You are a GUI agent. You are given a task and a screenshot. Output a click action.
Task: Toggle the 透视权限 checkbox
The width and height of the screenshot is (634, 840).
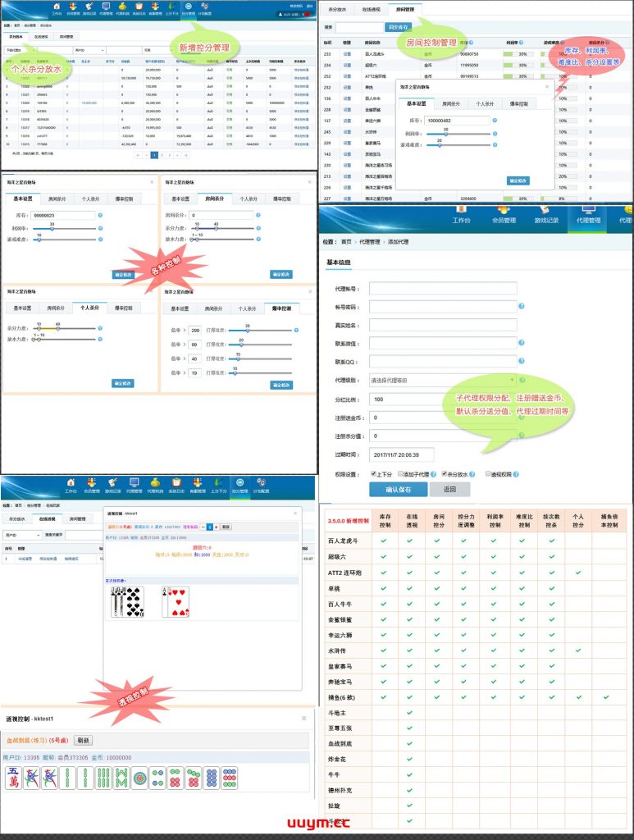click(488, 473)
